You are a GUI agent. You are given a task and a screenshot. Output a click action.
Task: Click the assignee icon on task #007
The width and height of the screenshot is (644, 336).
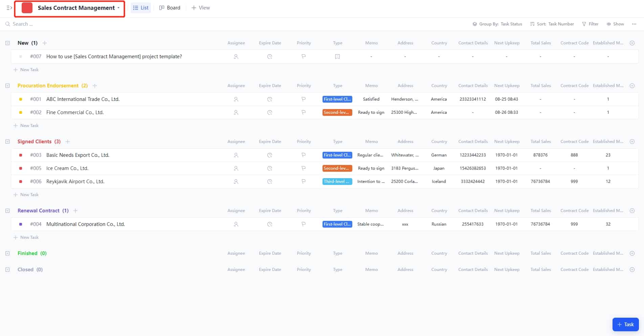pyautogui.click(x=236, y=57)
